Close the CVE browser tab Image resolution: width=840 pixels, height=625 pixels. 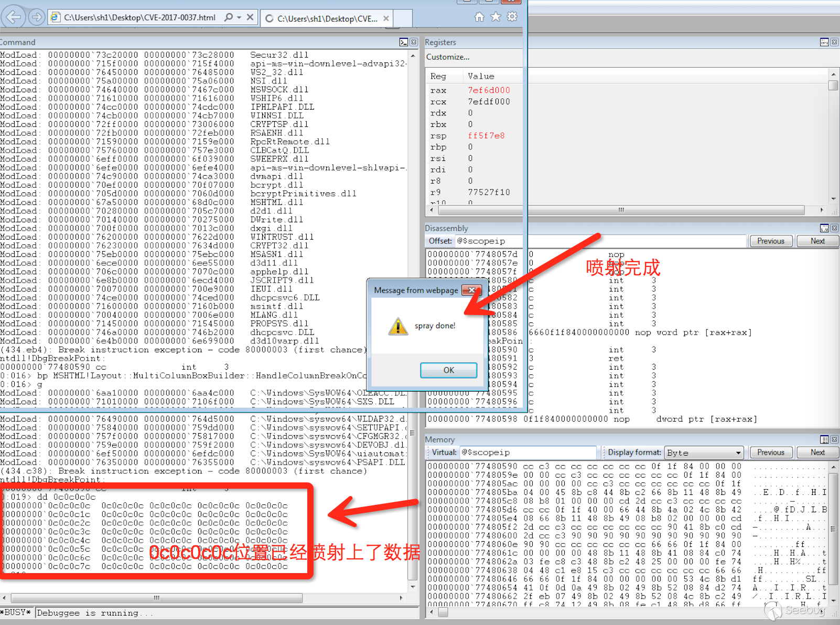(386, 18)
